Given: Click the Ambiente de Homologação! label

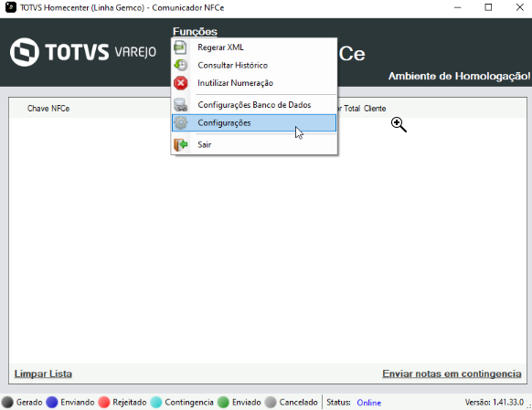Looking at the screenshot, I should click(x=459, y=76).
